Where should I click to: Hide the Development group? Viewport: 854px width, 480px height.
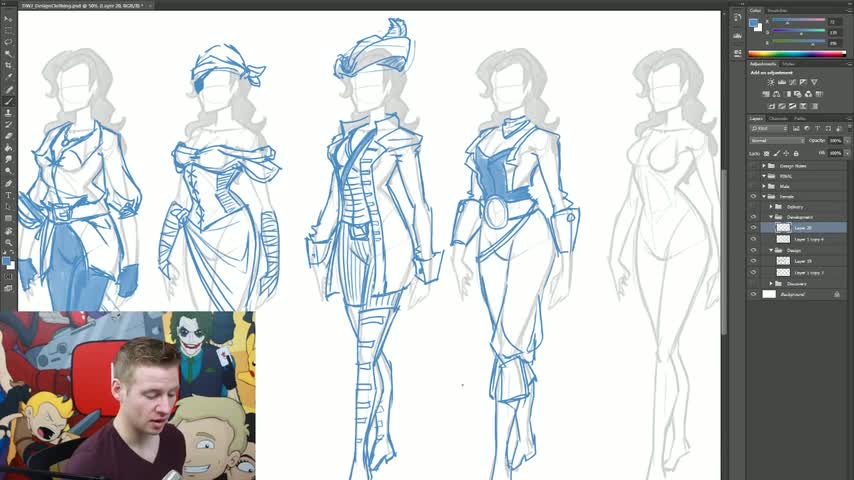pos(754,217)
